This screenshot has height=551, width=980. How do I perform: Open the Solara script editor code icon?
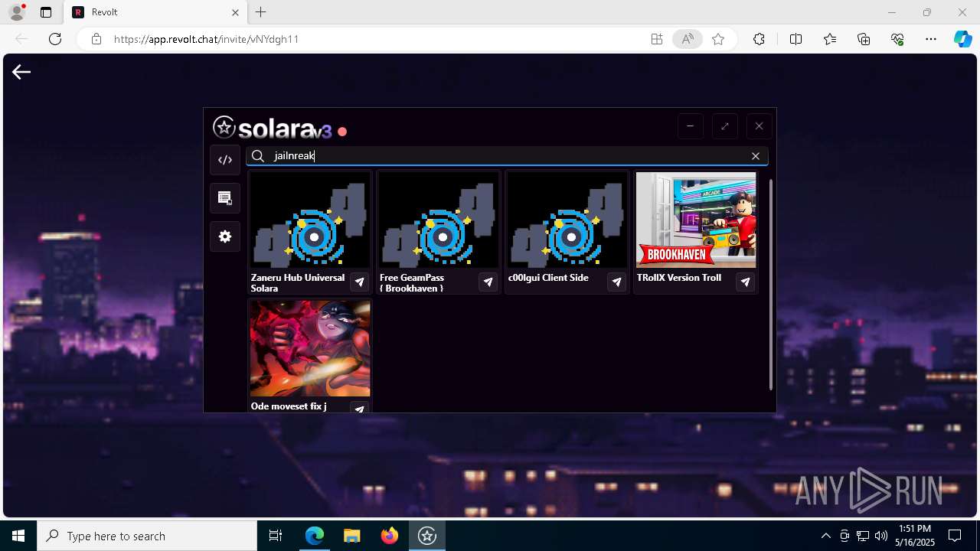(225, 160)
